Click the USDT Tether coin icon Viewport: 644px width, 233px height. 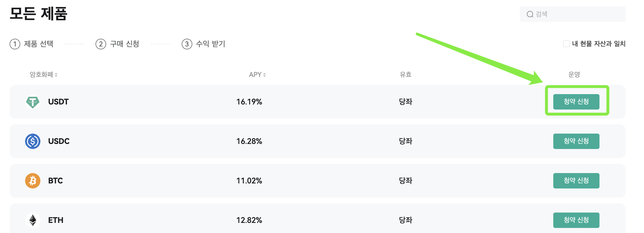(32, 102)
